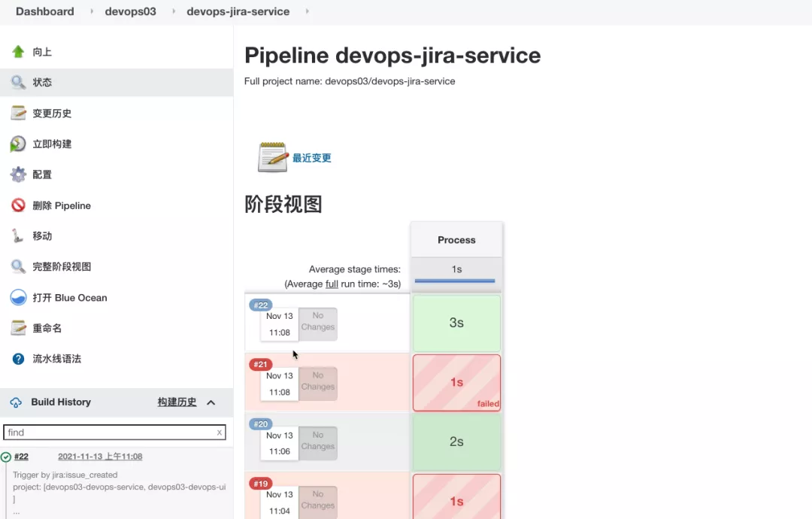Click the Nov 13 11:06 date box

pyautogui.click(x=279, y=443)
